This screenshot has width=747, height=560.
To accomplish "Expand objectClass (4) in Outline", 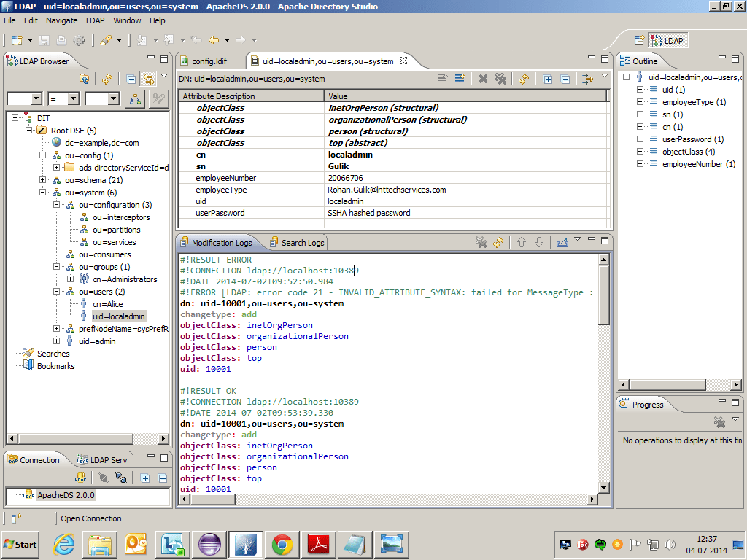I will point(640,152).
